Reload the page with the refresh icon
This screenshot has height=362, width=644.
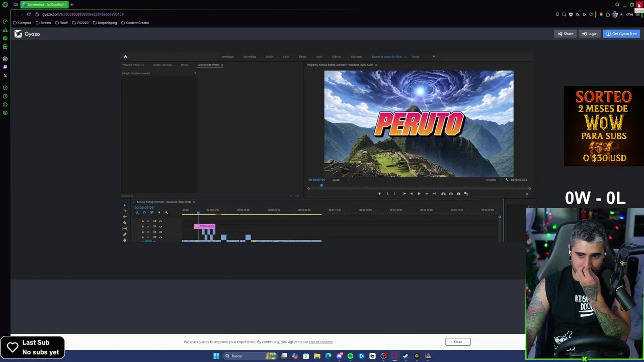point(29,14)
